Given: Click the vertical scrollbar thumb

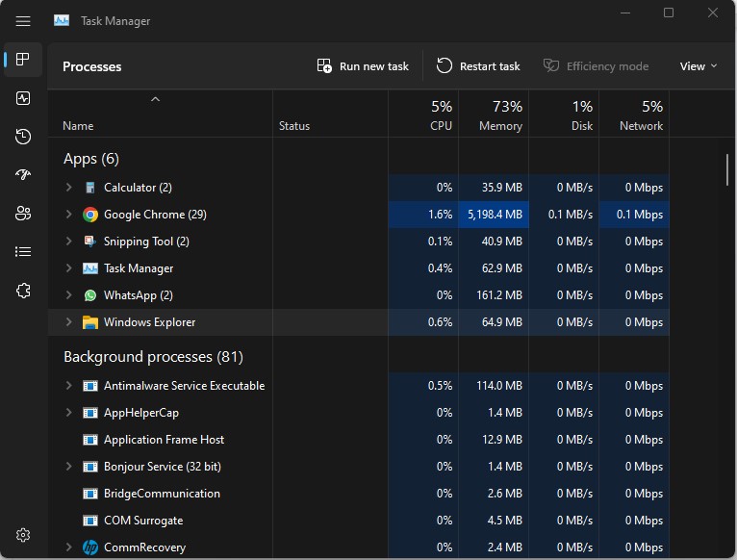Looking at the screenshot, I should [726, 169].
